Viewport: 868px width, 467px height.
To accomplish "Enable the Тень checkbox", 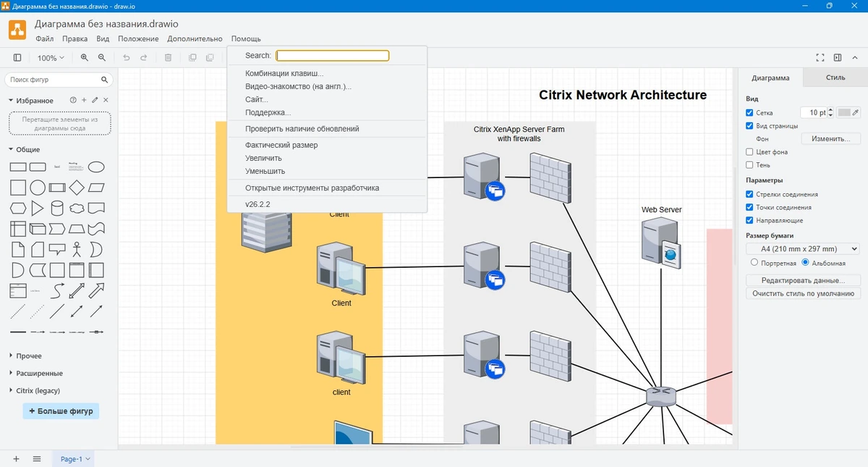I will (x=750, y=165).
